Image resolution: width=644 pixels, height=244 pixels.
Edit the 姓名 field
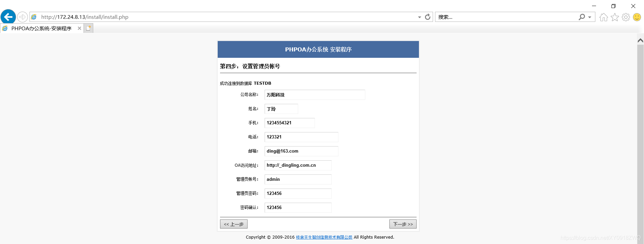pyautogui.click(x=281, y=109)
